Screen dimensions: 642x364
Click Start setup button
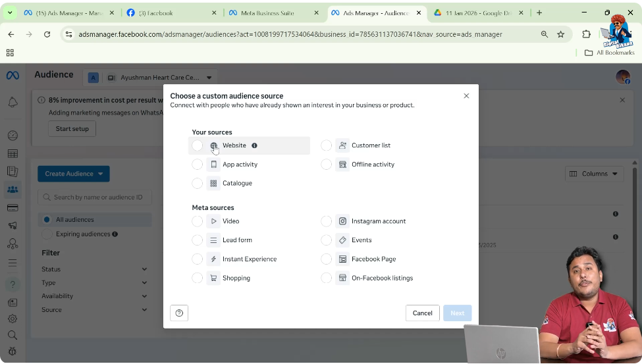pos(72,129)
